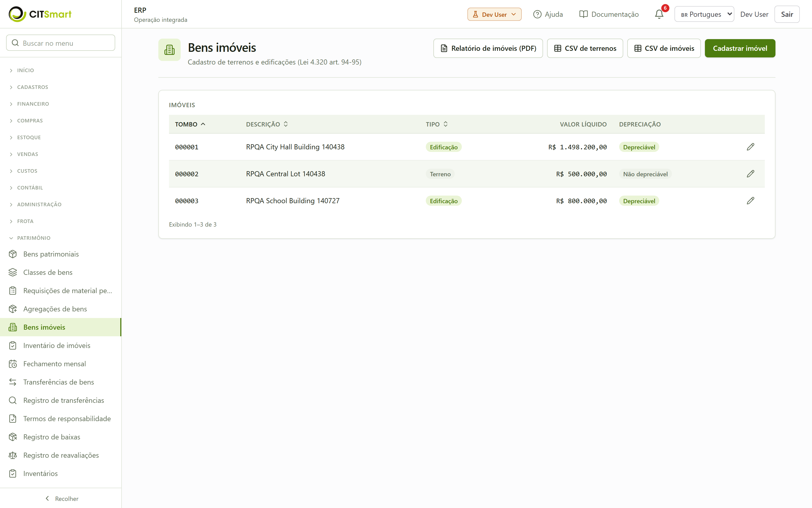Export CSV de terrenos
Viewport: 812px width, 508px height.
pos(585,48)
